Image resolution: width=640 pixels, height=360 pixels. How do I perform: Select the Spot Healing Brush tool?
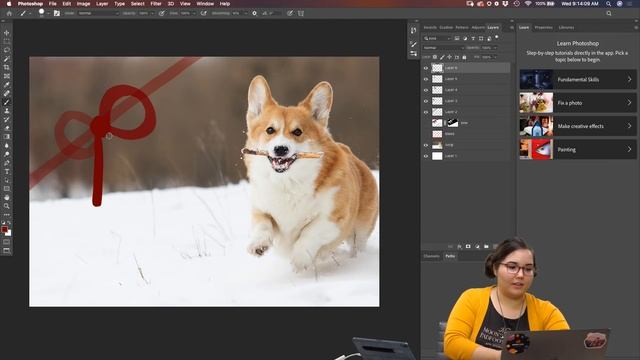[x=7, y=93]
